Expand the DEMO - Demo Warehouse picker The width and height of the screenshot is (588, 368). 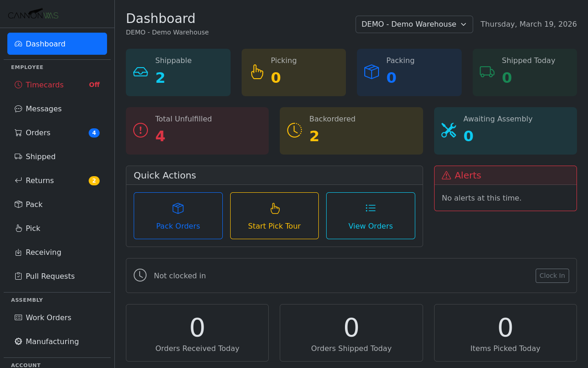[x=414, y=24]
